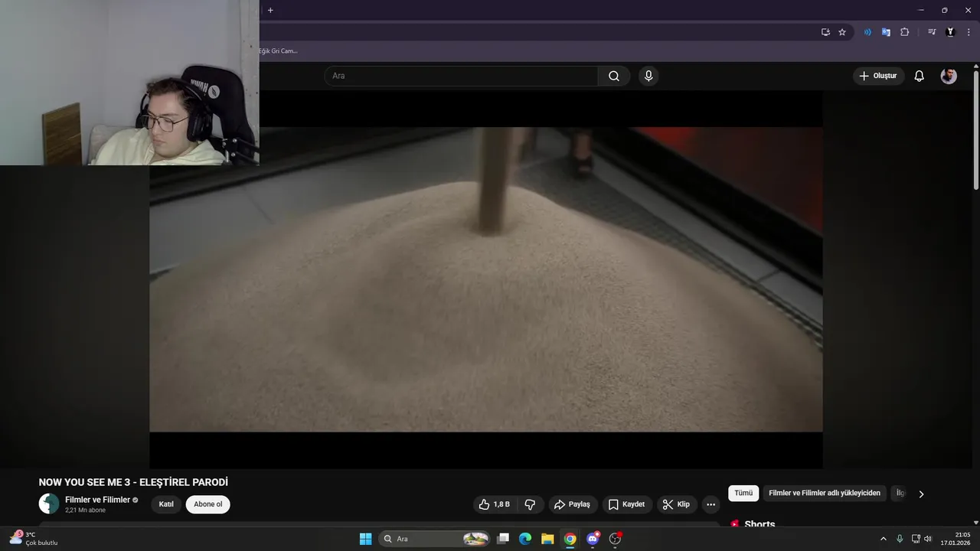This screenshot has height=551, width=980.
Task: Open more video actions menu
Action: 711,504
